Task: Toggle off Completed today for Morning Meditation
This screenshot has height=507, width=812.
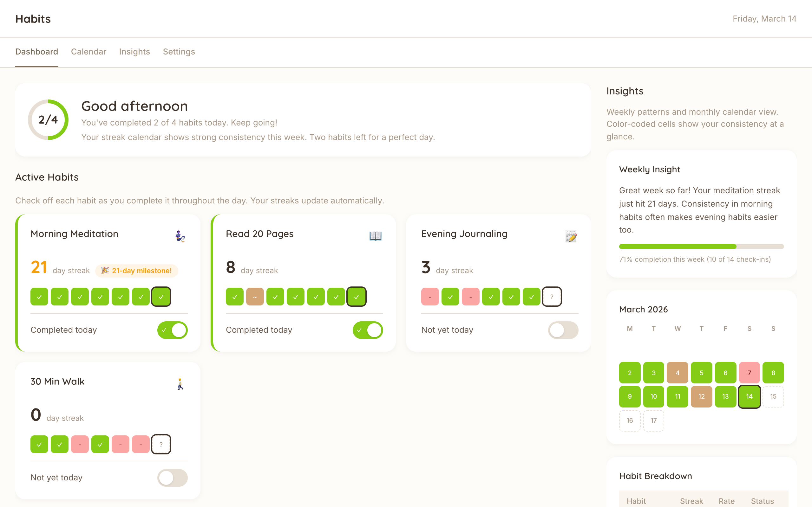Action: click(172, 330)
